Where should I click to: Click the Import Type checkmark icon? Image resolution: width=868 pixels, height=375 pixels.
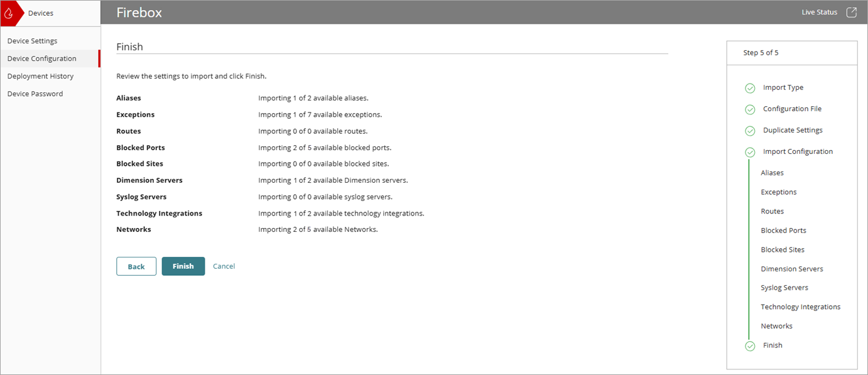click(750, 88)
